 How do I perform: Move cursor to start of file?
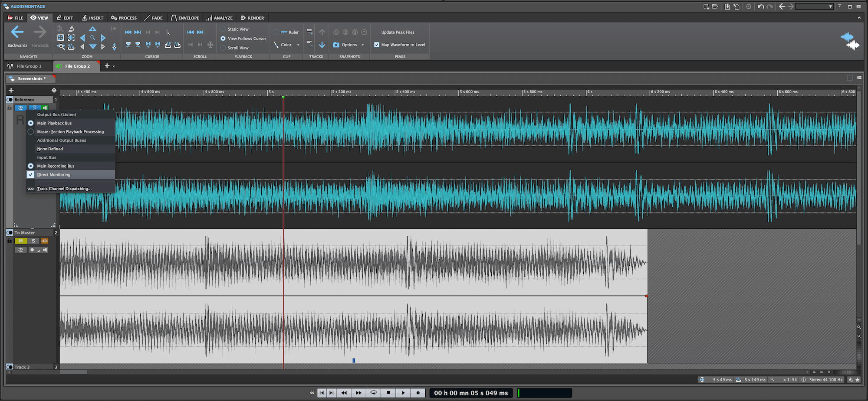[x=128, y=32]
